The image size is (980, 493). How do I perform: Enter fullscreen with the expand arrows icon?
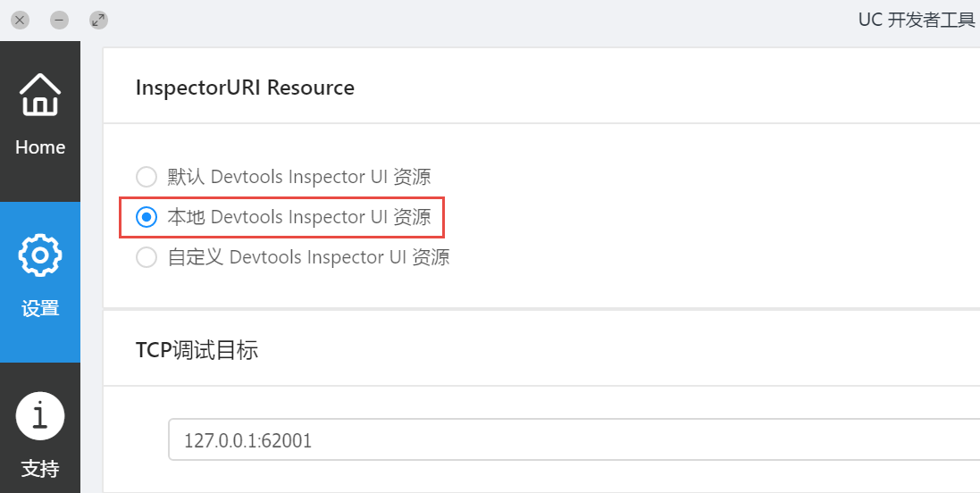98,20
